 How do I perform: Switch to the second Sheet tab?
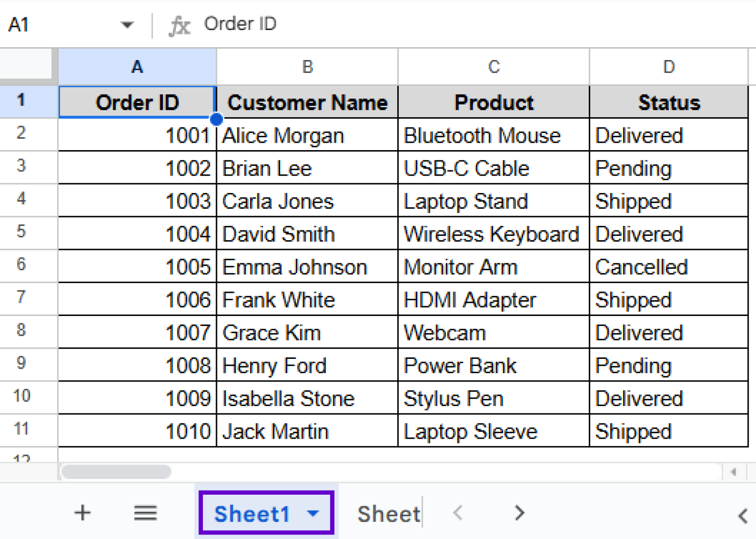point(388,513)
